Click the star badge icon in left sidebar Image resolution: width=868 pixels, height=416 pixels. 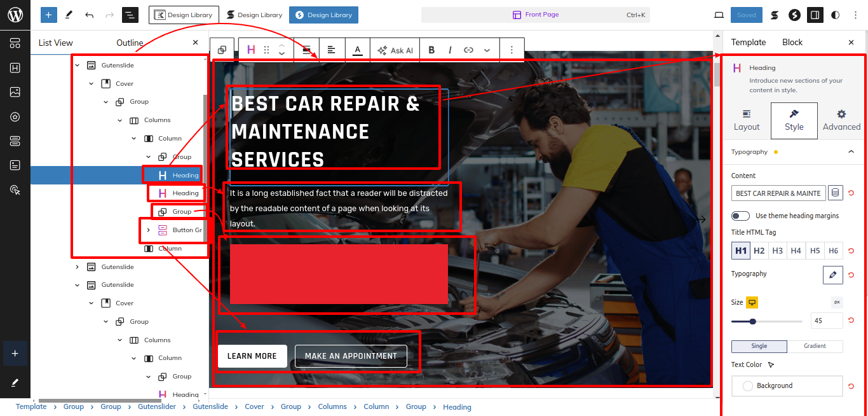pyautogui.click(x=15, y=116)
